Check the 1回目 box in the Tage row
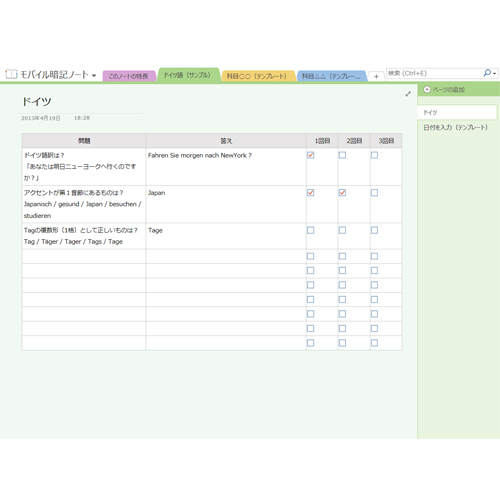 310,230
